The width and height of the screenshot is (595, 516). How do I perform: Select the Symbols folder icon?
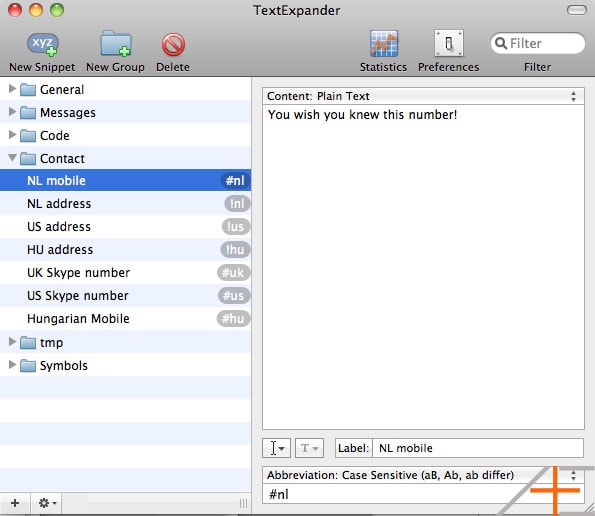pyautogui.click(x=28, y=366)
